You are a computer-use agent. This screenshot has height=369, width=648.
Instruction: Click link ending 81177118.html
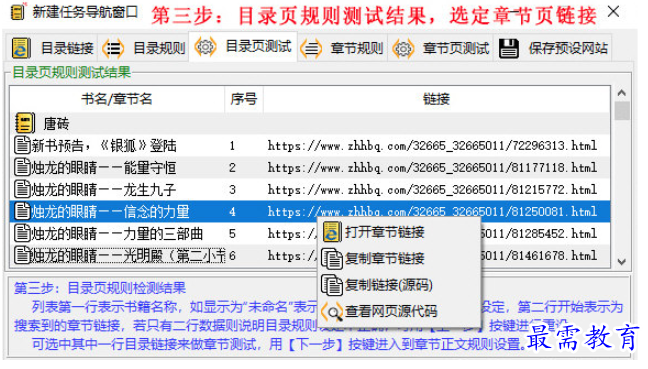pyautogui.click(x=432, y=167)
